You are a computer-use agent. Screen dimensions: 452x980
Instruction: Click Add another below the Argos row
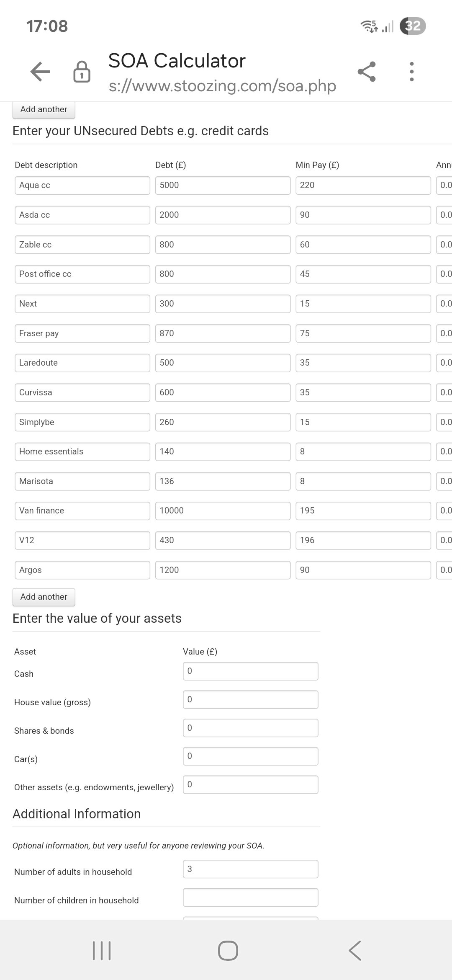point(44,597)
